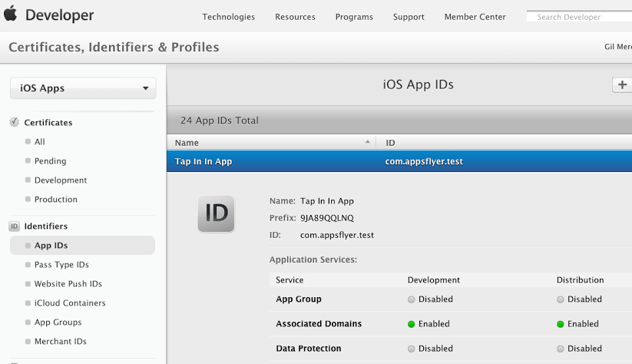
Task: Click the ID value com.appsflyer.test in details
Action: tap(337, 235)
